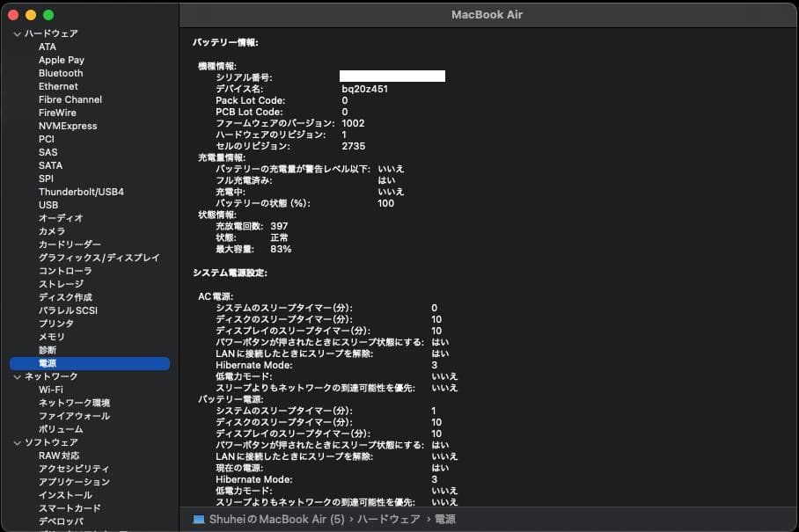The width and height of the screenshot is (799, 532).
Task: Click the ネットワーク category label
Action: point(51,376)
